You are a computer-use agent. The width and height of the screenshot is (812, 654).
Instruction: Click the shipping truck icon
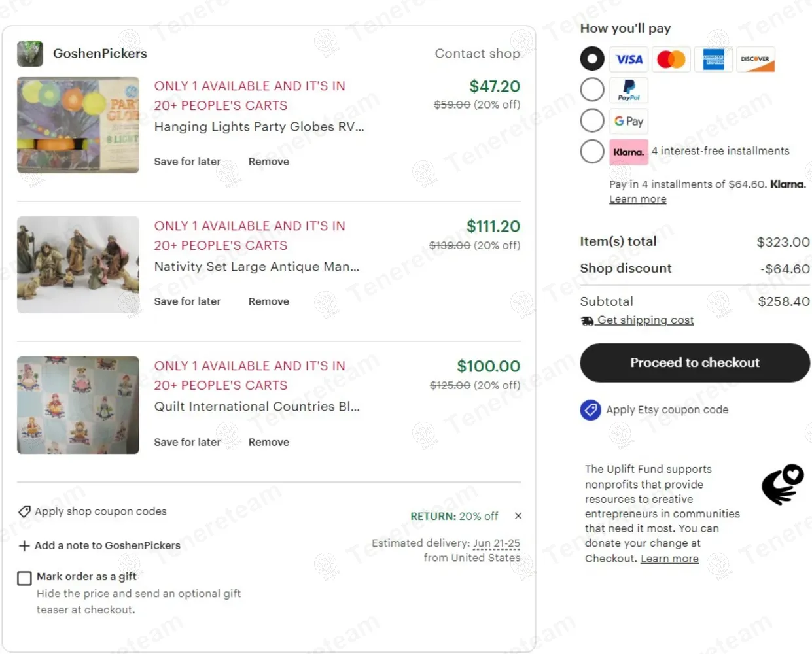[587, 320]
